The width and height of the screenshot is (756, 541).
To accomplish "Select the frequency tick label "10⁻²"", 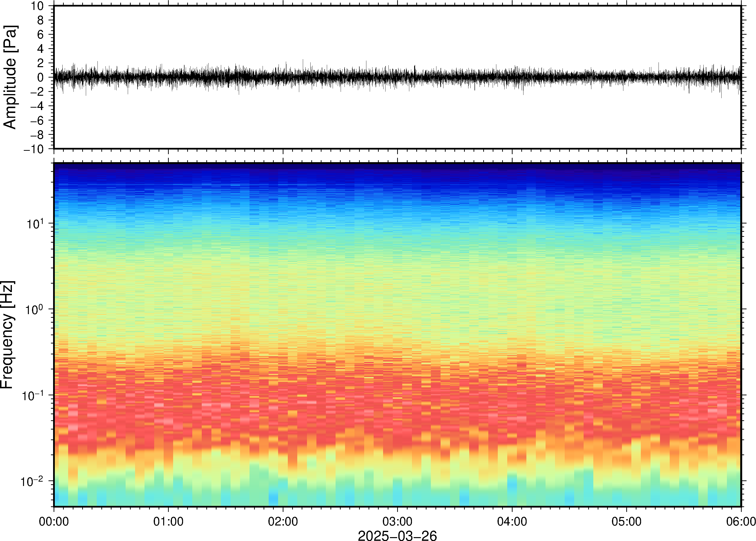I will [32, 481].
